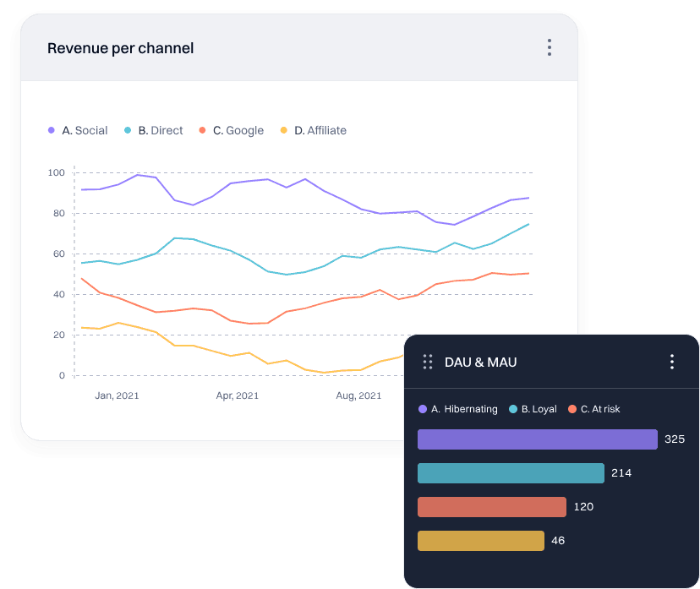
Task: Click the A. Hibernating legend dot
Action: (421, 409)
